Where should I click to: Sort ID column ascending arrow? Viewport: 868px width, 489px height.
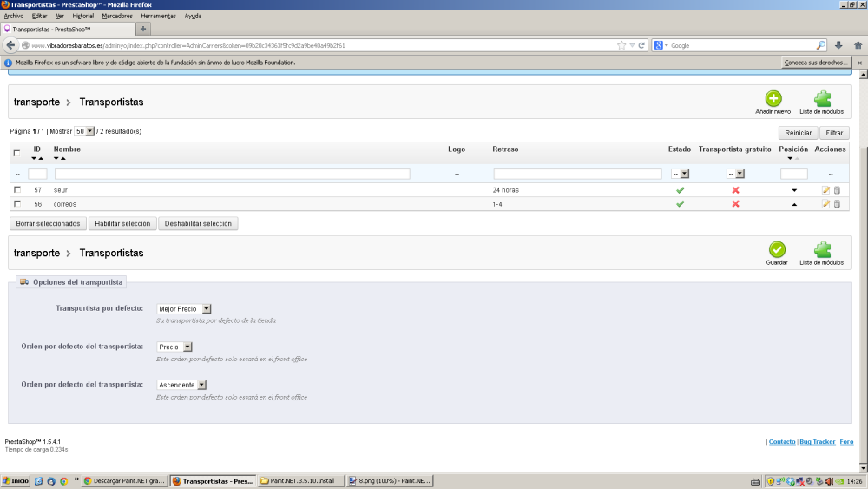[x=41, y=158]
